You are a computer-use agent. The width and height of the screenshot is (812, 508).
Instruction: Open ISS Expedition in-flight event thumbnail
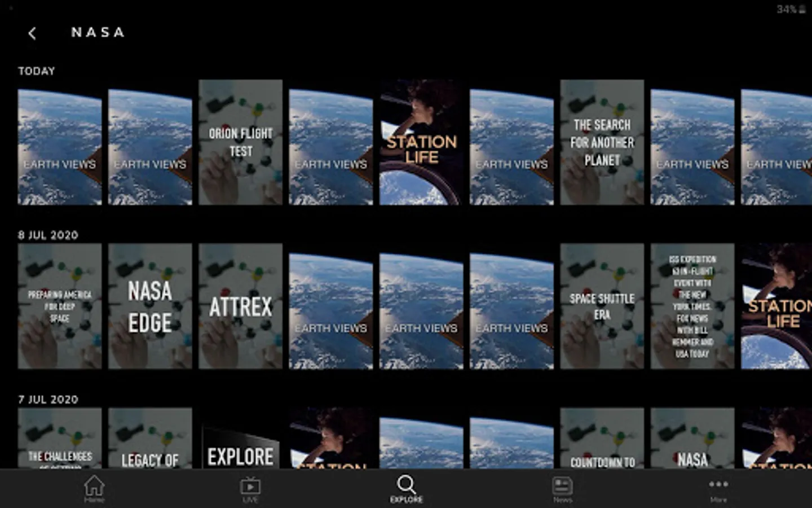point(692,306)
